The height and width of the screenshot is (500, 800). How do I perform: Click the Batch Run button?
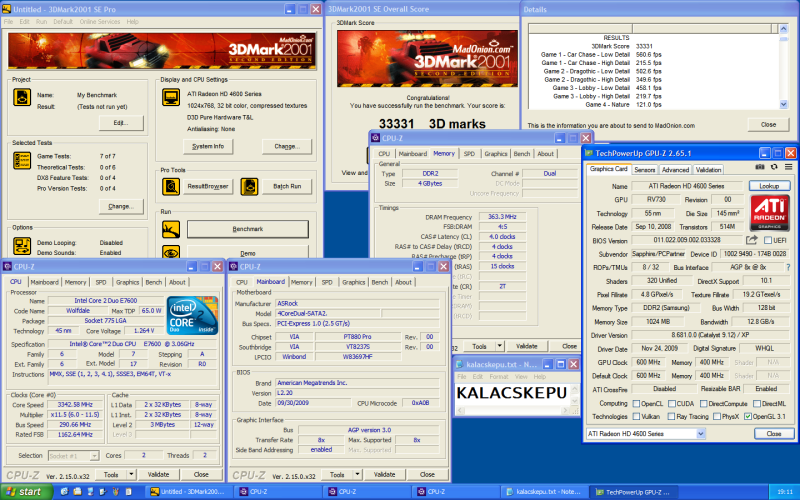[287, 187]
